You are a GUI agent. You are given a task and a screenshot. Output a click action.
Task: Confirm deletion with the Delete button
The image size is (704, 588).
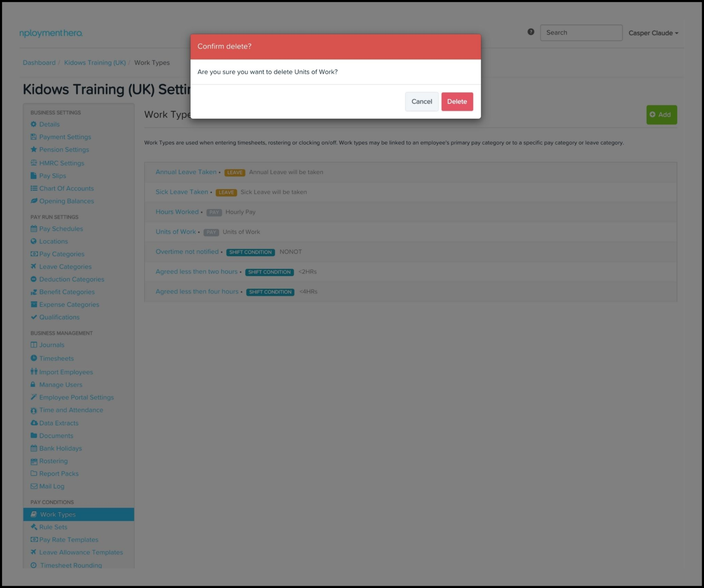coord(457,102)
